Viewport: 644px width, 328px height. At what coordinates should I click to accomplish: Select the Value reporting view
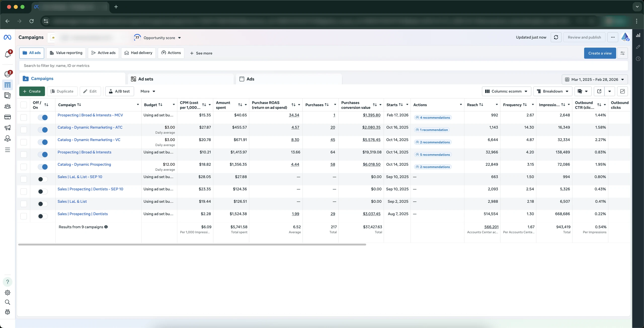(66, 53)
